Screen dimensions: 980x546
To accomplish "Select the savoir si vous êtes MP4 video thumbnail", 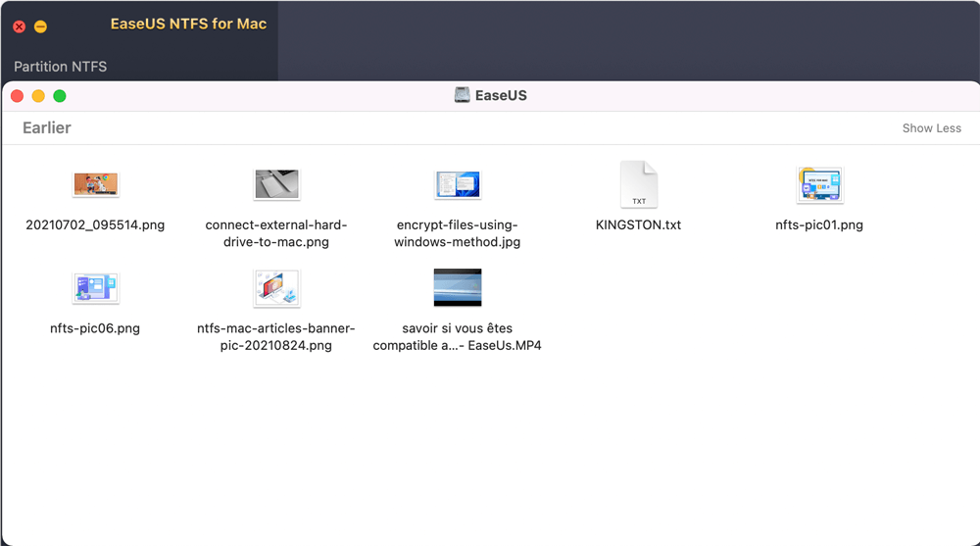I will click(458, 287).
